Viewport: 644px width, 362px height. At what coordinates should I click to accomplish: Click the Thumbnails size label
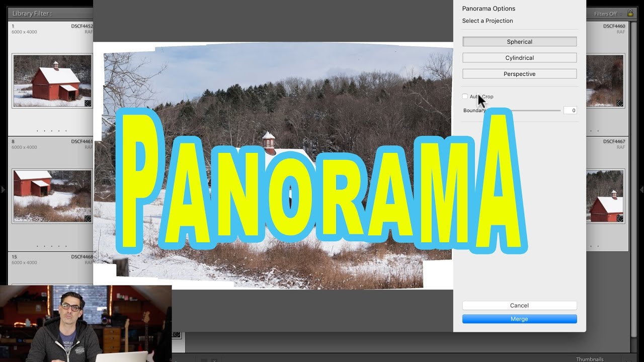tap(589, 359)
